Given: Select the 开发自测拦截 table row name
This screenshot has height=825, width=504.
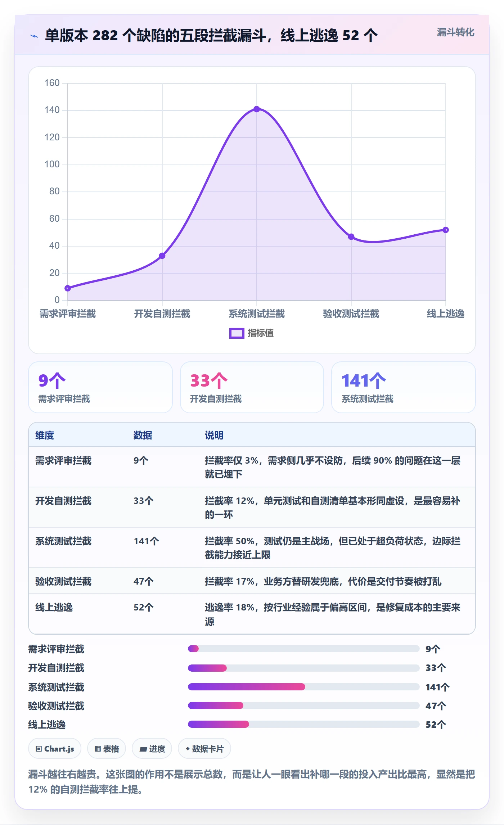Looking at the screenshot, I should pyautogui.click(x=63, y=501).
